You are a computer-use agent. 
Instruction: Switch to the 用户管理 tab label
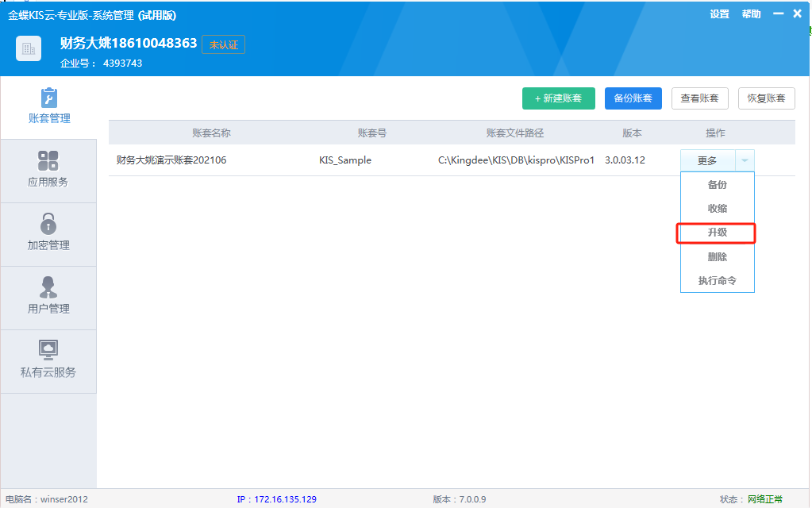coord(48,309)
